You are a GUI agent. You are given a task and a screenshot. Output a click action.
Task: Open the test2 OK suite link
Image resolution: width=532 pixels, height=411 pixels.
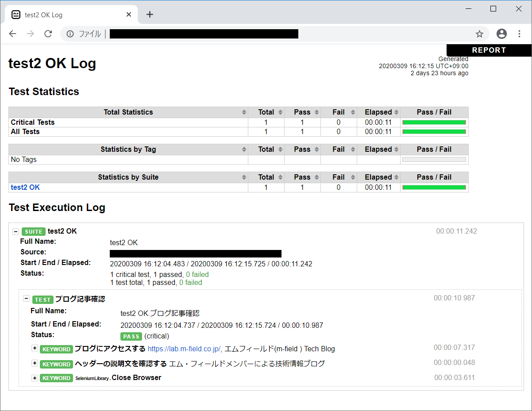pos(25,188)
